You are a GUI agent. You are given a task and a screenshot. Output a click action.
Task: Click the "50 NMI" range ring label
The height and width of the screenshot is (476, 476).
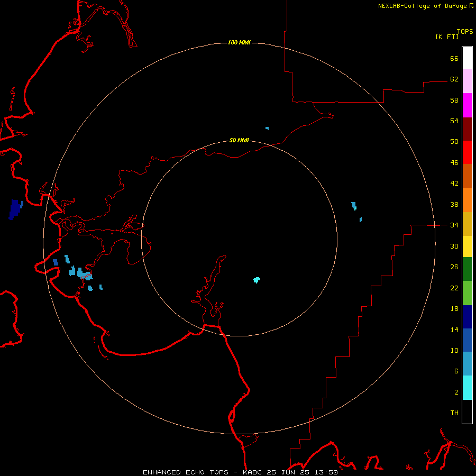pyautogui.click(x=239, y=140)
